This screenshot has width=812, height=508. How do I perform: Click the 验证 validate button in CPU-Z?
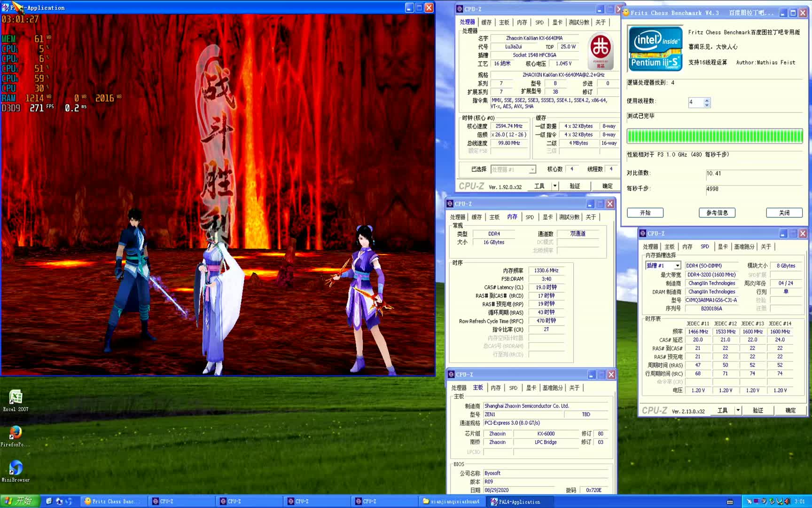point(575,186)
